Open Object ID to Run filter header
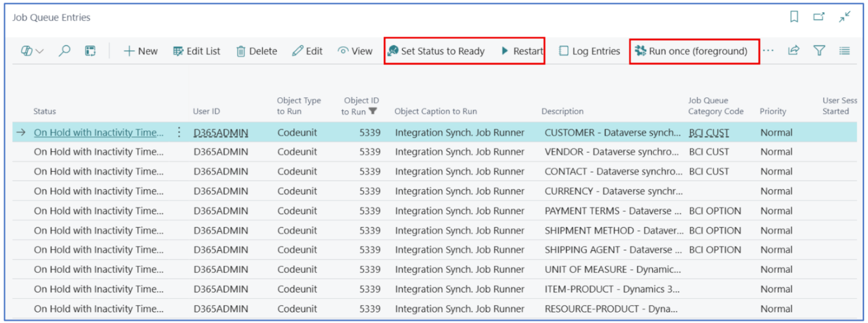The image size is (868, 323). click(360, 106)
